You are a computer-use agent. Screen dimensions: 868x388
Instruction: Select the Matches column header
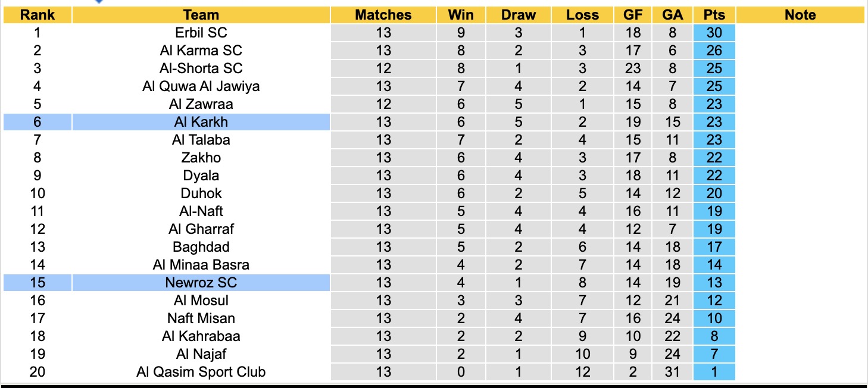[383, 15]
